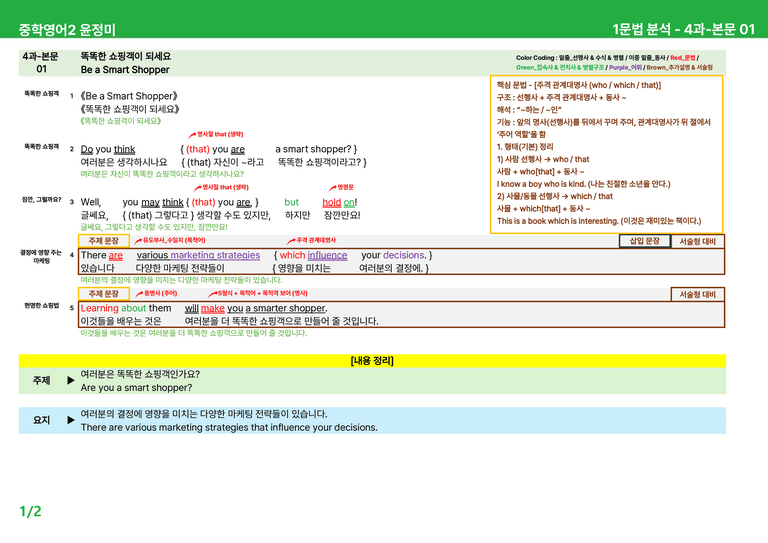Image resolution: width=768 pixels, height=543 pixels.
Task: Click 'you a smarter shopper.' in sentence 5
Action: tap(277, 308)
